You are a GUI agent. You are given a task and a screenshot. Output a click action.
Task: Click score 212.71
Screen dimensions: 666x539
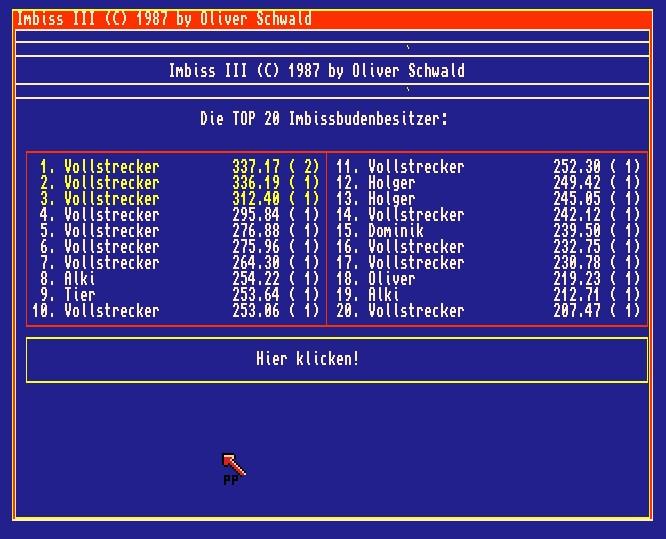point(577,295)
